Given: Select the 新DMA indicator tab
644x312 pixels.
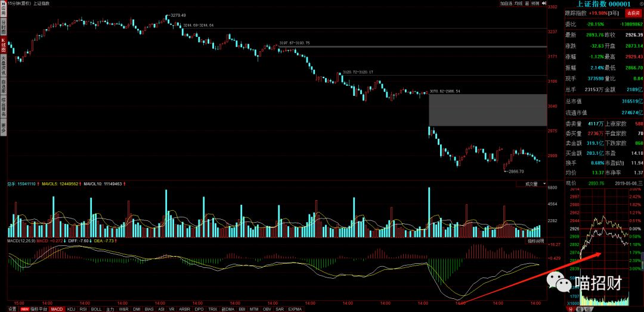Looking at the screenshot, I should 228,309.
